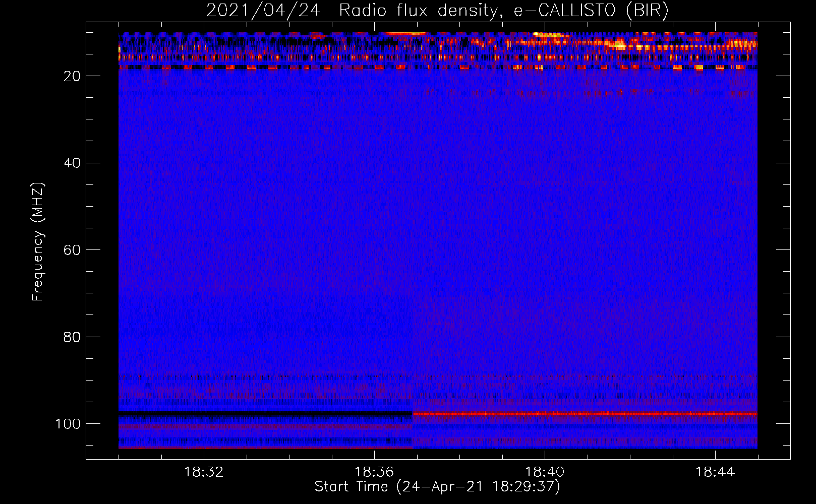The width and height of the screenshot is (816, 504).
Task: Click the 20 frequency tick label
Action: (x=72, y=76)
